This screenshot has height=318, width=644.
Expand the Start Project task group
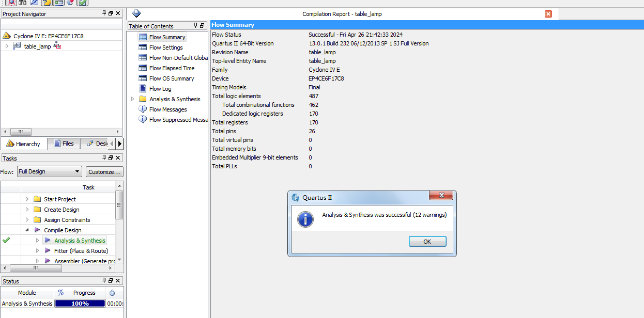click(27, 199)
